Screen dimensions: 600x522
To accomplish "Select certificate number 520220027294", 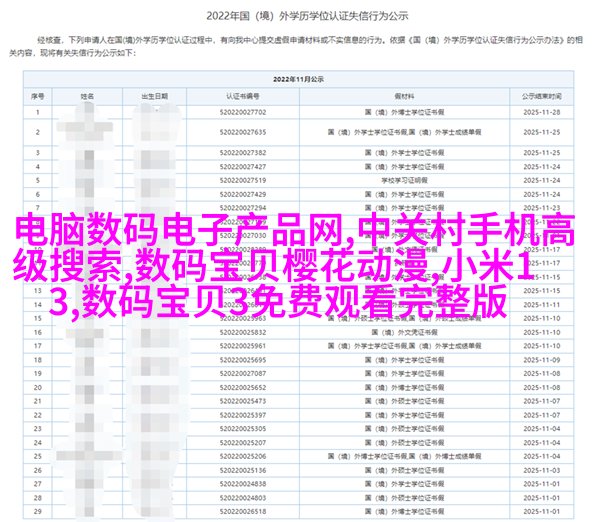I will pyautogui.click(x=243, y=208).
